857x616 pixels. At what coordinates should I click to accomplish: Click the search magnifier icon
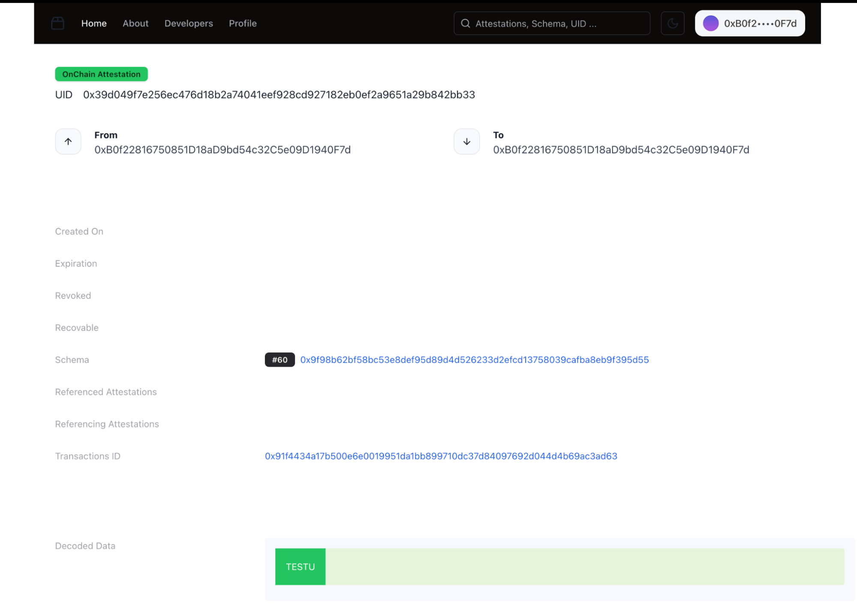(465, 24)
